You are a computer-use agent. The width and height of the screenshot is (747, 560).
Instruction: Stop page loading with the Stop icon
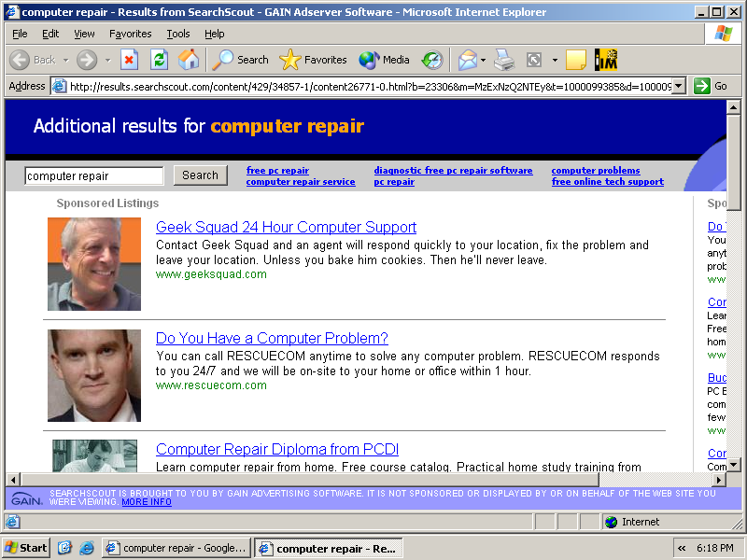click(129, 60)
